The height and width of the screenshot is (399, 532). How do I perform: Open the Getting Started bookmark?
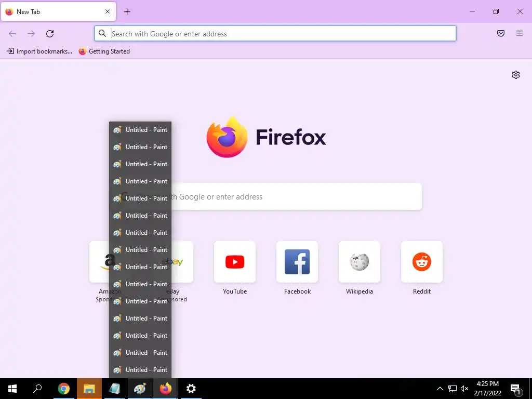pyautogui.click(x=104, y=51)
